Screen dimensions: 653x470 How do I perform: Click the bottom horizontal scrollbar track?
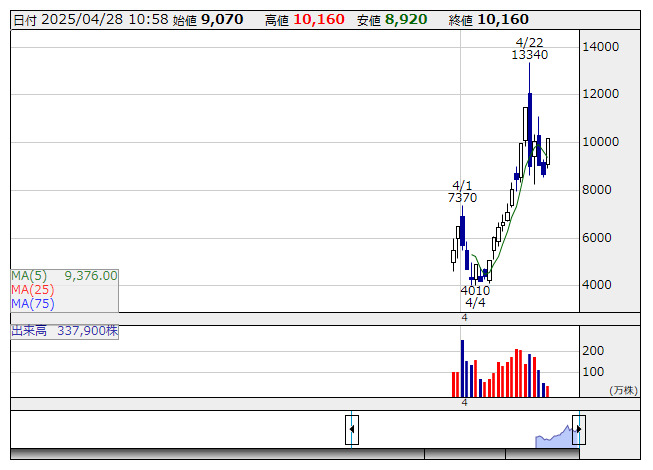(x=294, y=454)
